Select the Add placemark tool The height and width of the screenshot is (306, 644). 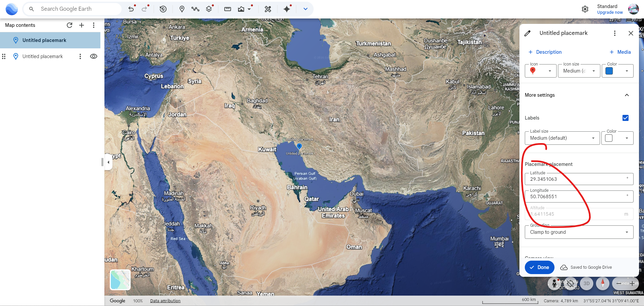(182, 9)
